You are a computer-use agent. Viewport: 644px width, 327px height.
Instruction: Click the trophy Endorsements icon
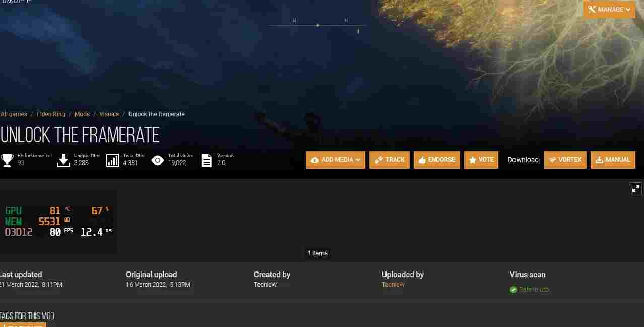click(x=7, y=160)
